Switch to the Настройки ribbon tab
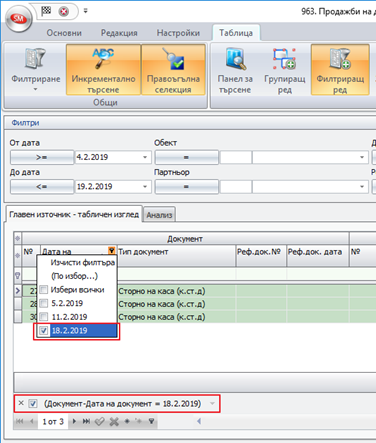The image size is (376, 443). pyautogui.click(x=178, y=33)
